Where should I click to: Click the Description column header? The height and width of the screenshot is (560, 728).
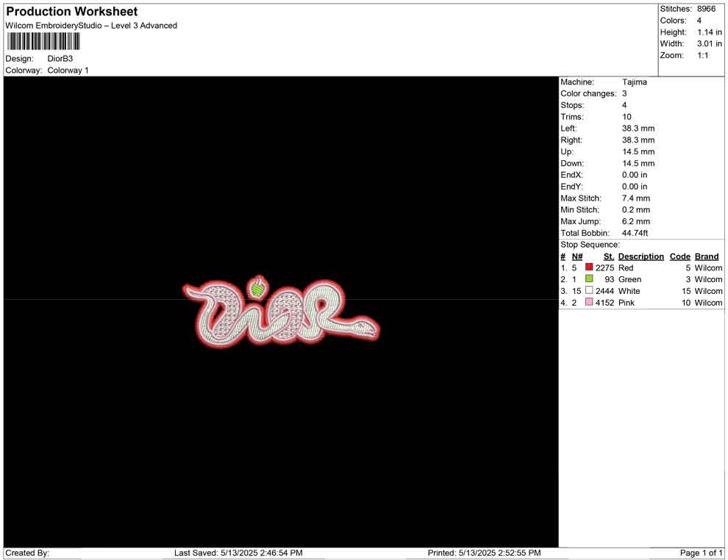pyautogui.click(x=641, y=256)
